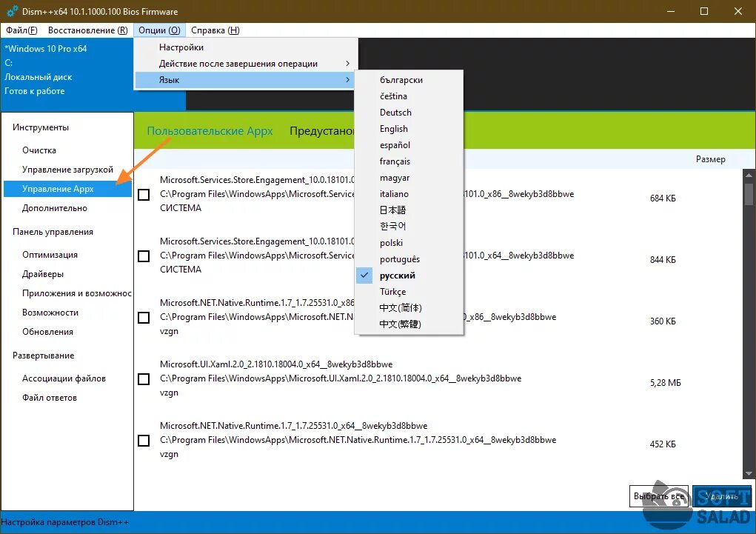Select español language
The width and height of the screenshot is (756, 534).
(409, 145)
